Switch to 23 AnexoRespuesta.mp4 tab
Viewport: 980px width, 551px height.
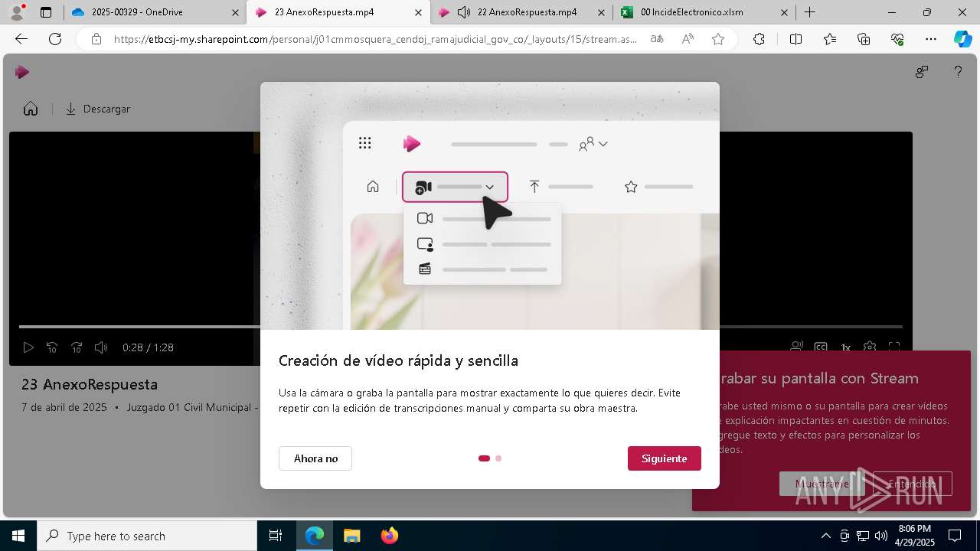point(338,12)
